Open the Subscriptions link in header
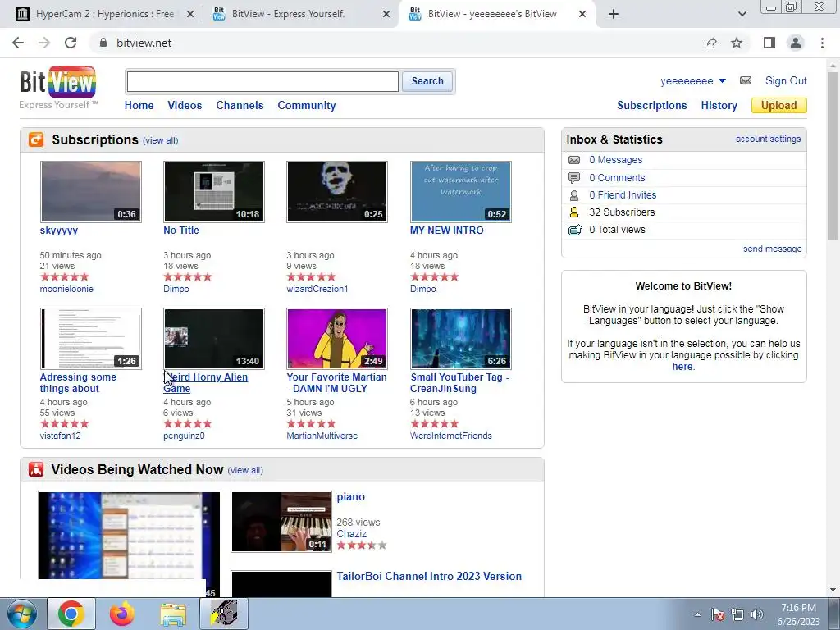 click(x=652, y=106)
